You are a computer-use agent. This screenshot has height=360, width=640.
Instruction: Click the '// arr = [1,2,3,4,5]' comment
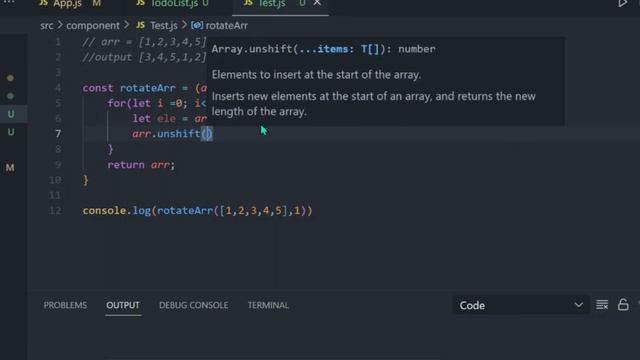(x=144, y=42)
